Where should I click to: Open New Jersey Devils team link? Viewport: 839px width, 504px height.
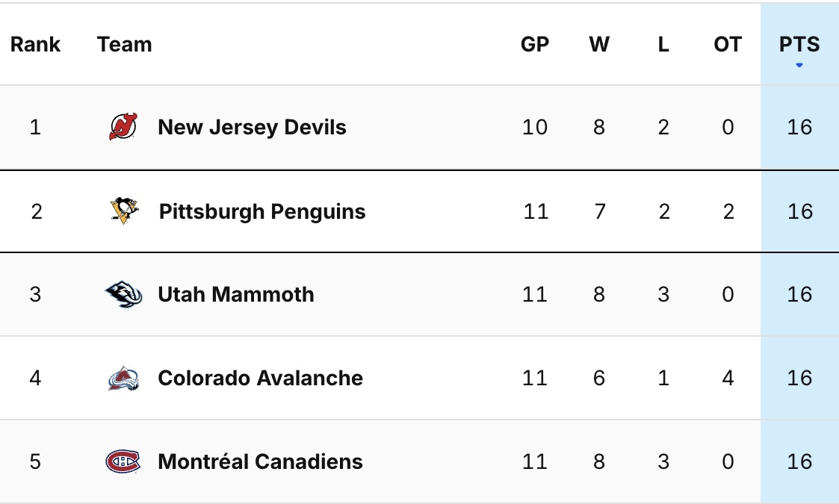pos(252,127)
